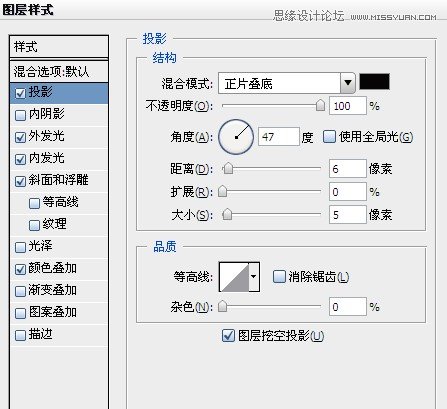The image size is (447, 409).
Task: Open the 渐变叠加 settings row label
Action: [x=53, y=290]
